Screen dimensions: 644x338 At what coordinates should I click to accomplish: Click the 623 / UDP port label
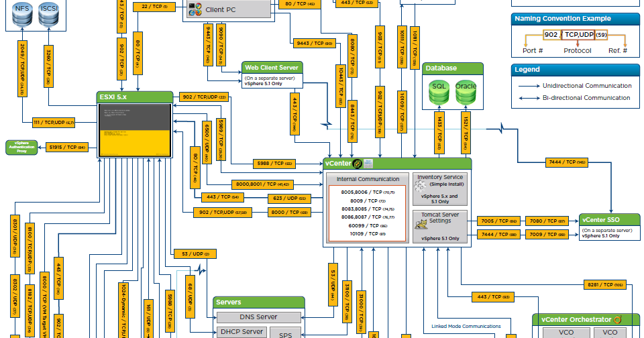click(x=290, y=199)
